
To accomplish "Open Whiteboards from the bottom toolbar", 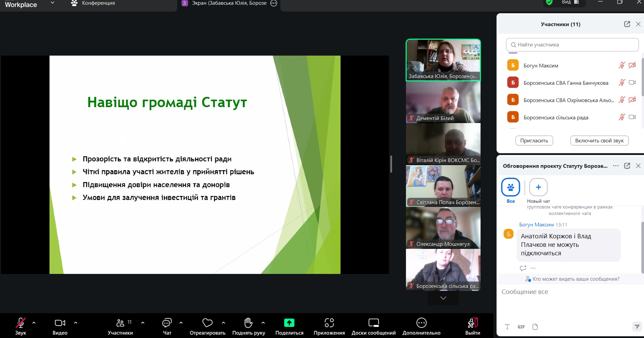I will pos(373,323).
